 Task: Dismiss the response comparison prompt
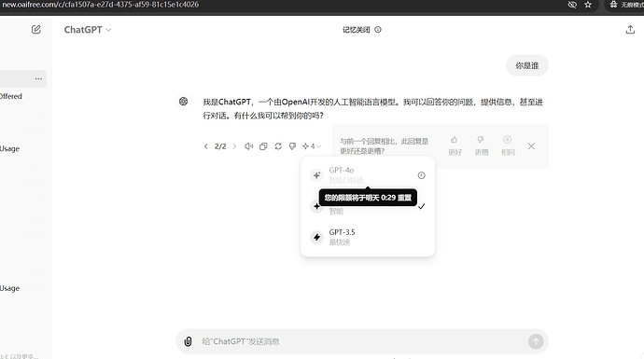(531, 146)
